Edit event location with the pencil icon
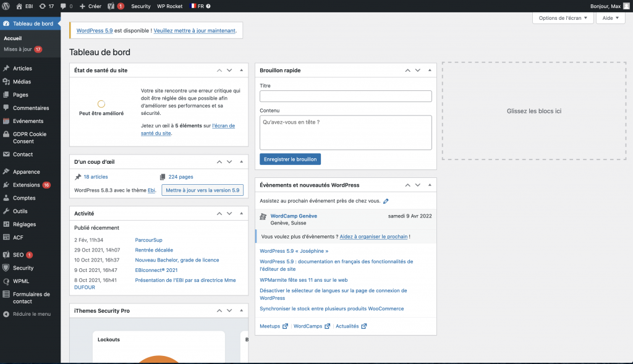This screenshot has height=364, width=633. (x=386, y=201)
